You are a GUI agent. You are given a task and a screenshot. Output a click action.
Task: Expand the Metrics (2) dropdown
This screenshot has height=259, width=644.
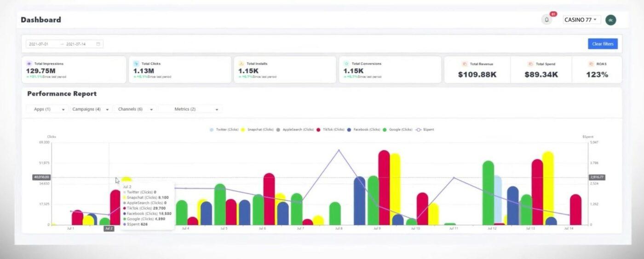(x=190, y=109)
